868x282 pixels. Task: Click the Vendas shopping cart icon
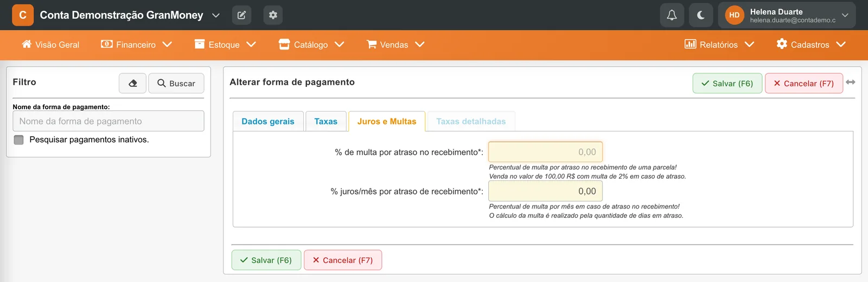[x=372, y=44]
